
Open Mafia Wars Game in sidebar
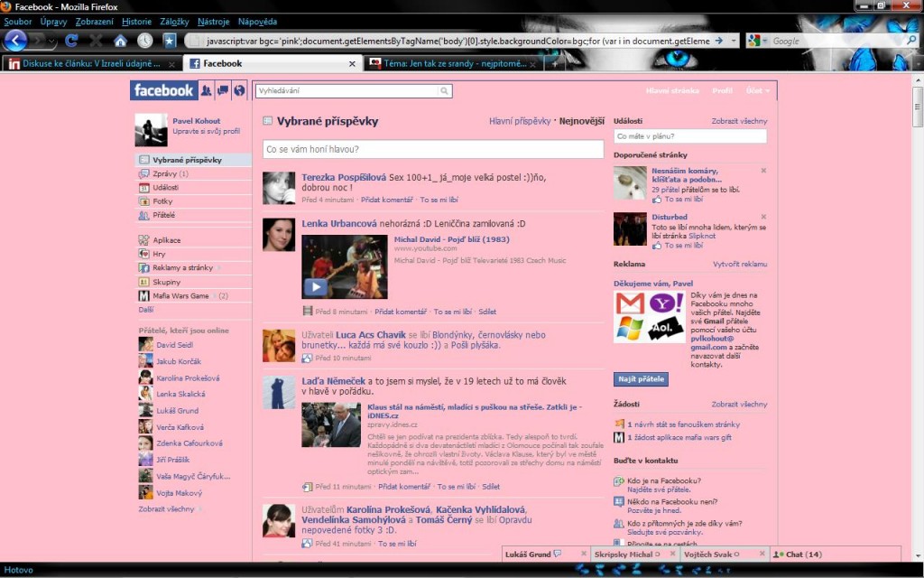click(180, 296)
